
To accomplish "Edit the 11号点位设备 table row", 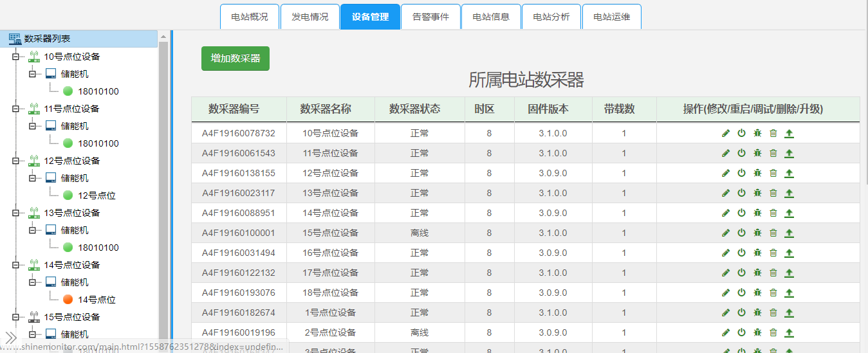I will click(726, 154).
